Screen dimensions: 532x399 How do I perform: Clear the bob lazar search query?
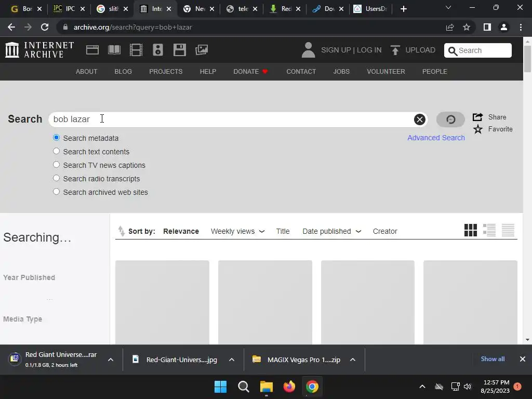(x=419, y=119)
